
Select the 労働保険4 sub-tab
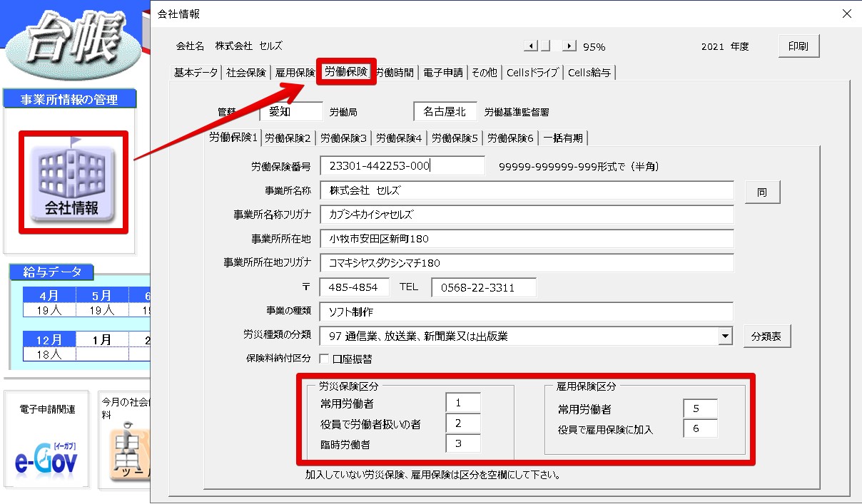click(x=400, y=138)
